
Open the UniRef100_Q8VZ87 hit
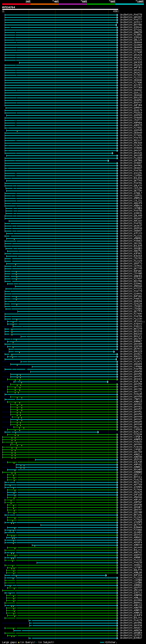[x=131, y=17]
